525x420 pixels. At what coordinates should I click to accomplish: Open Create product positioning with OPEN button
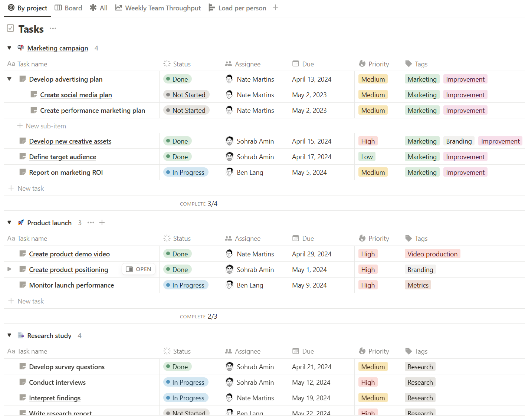[138, 269]
